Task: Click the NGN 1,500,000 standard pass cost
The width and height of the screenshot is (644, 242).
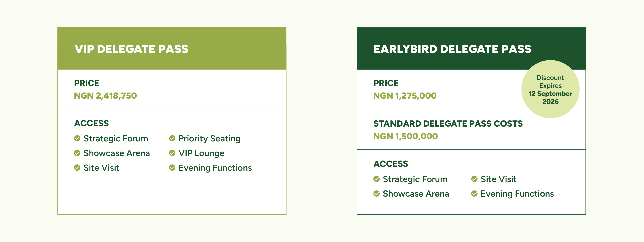Action: (405, 136)
